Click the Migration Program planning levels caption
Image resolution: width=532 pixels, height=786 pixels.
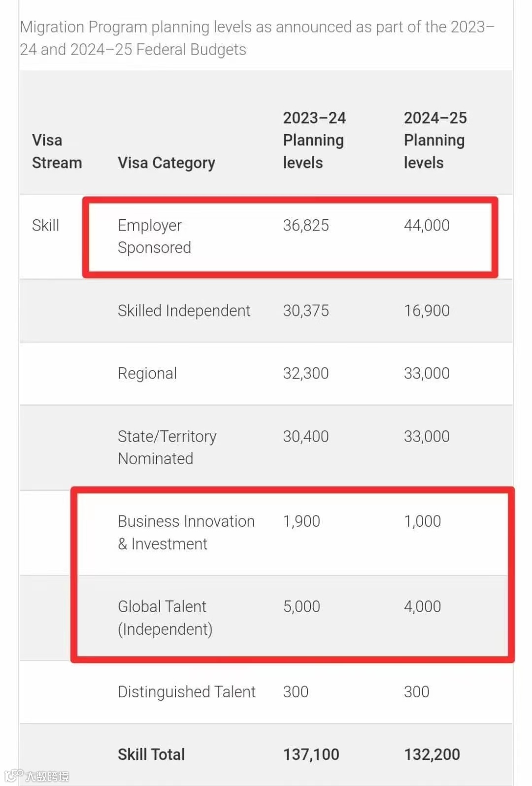[x=256, y=38]
